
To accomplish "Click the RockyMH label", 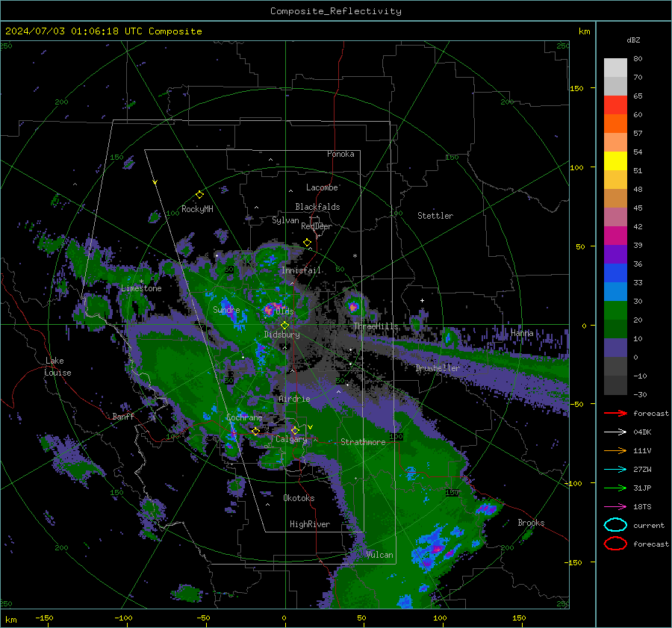I will (x=197, y=209).
